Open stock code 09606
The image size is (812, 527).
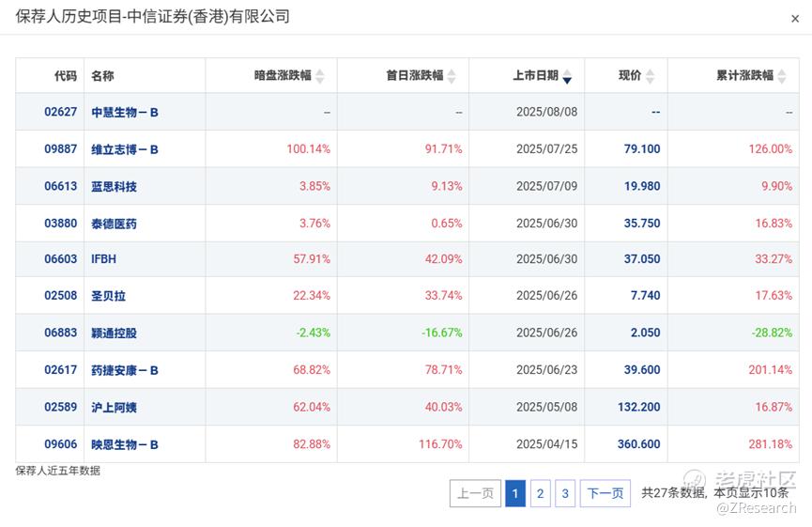click(61, 444)
